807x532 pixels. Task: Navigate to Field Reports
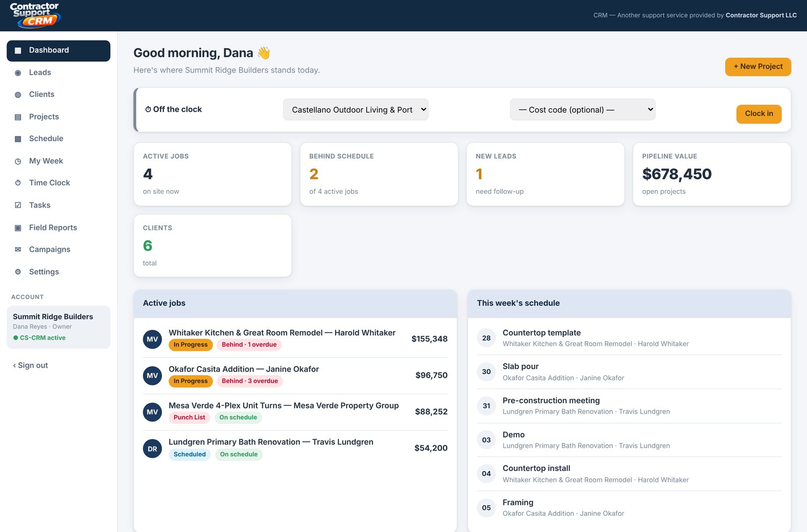pyautogui.click(x=59, y=227)
